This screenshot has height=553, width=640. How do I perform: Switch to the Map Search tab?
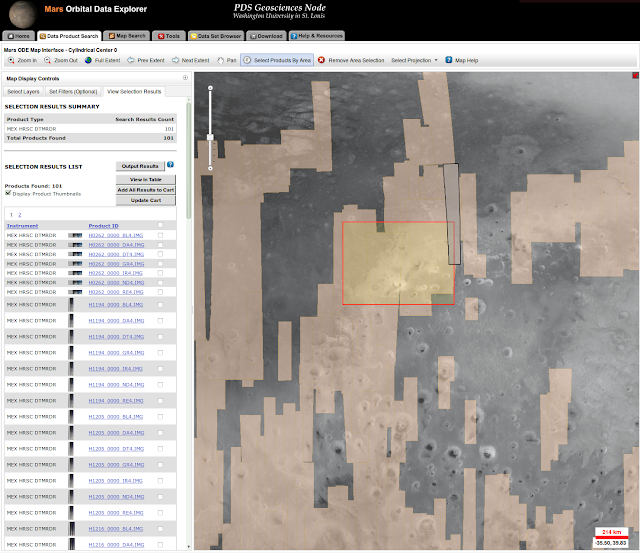tap(127, 36)
